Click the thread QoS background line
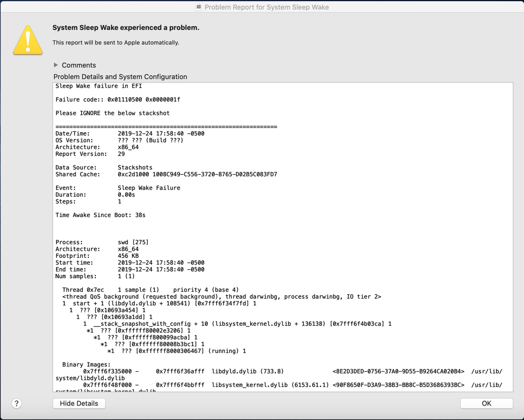Screen dimensions: 524x420 tap(221, 297)
